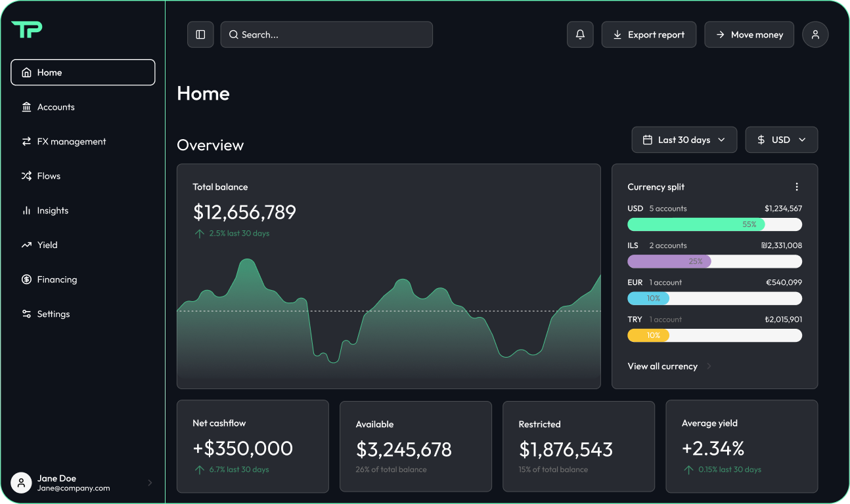Click the ILS 25% progress bar
This screenshot has width=850, height=504.
tap(670, 261)
